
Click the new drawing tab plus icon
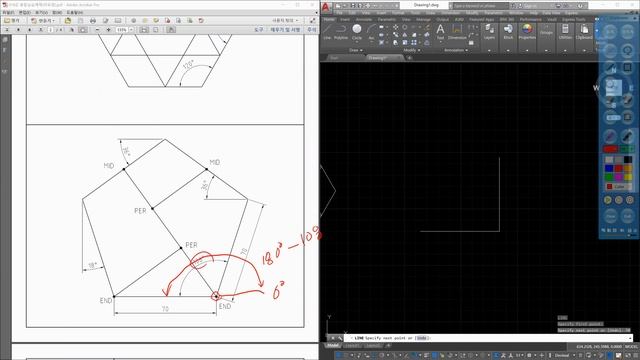(x=409, y=58)
